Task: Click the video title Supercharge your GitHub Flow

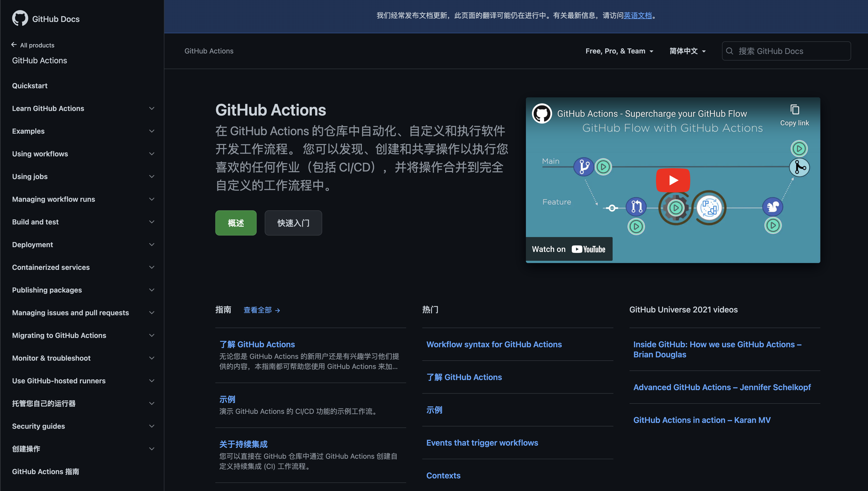Action: coord(652,114)
